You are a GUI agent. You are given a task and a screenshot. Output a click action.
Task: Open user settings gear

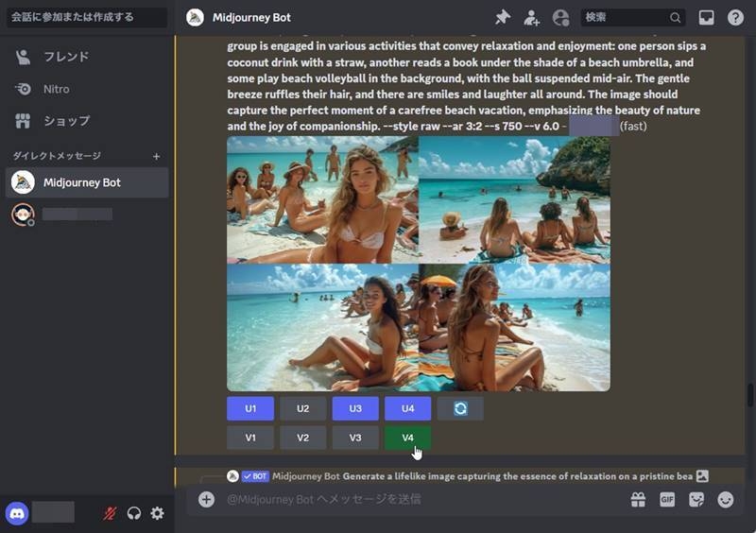point(157,513)
